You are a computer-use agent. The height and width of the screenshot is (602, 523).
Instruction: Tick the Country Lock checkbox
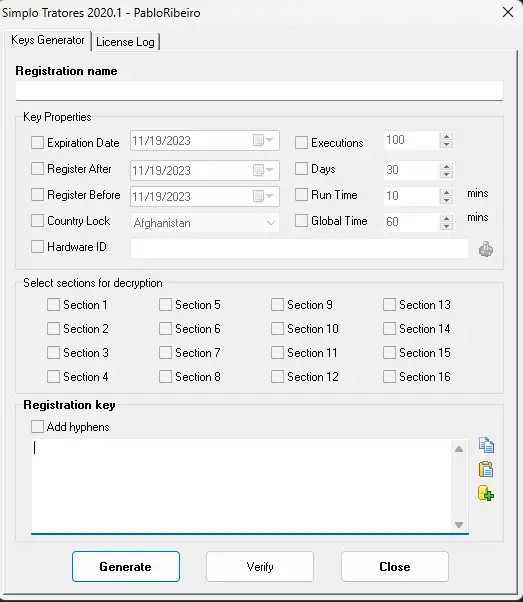37,221
